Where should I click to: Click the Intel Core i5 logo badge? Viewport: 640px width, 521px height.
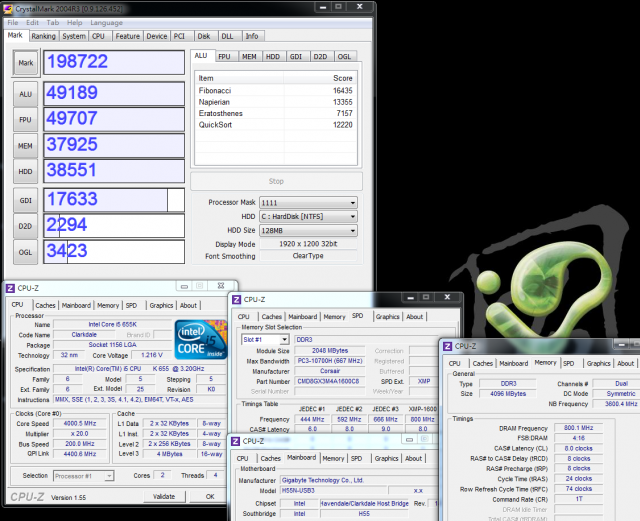[201, 339]
